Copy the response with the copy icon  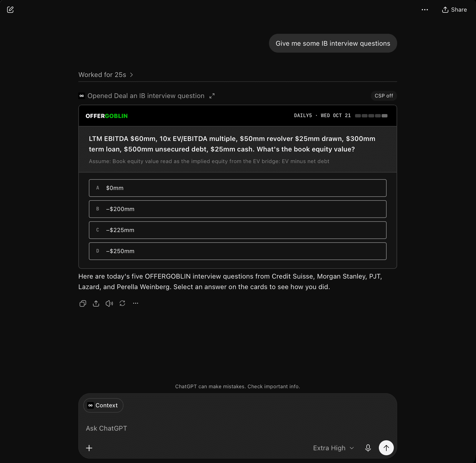click(83, 303)
